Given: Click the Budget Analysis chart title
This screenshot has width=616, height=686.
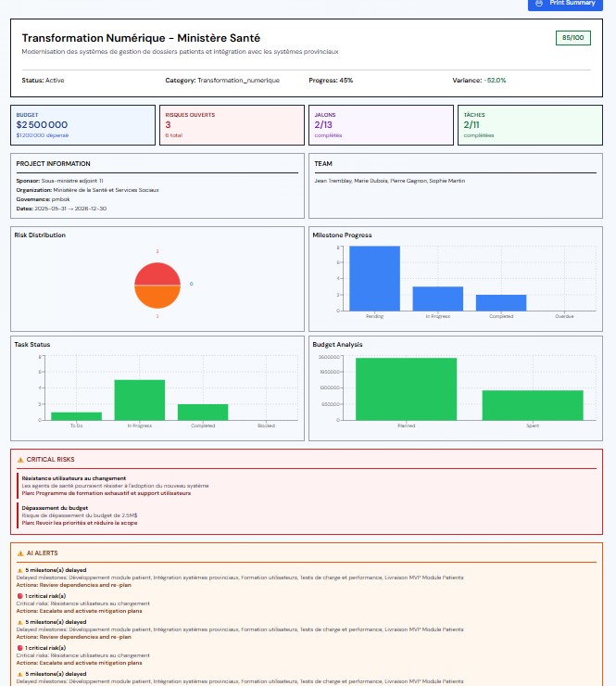Looking at the screenshot, I should point(337,345).
